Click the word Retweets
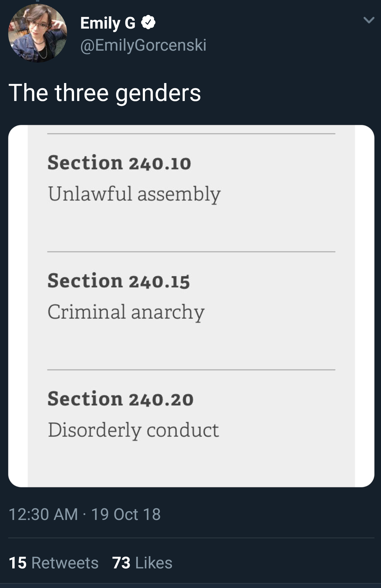 pos(65,563)
